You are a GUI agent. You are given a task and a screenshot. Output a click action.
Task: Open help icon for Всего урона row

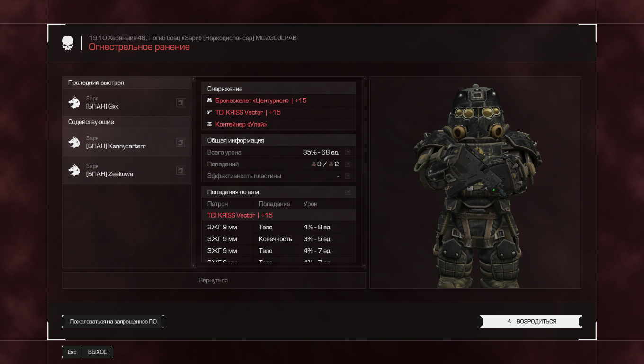[x=348, y=152]
